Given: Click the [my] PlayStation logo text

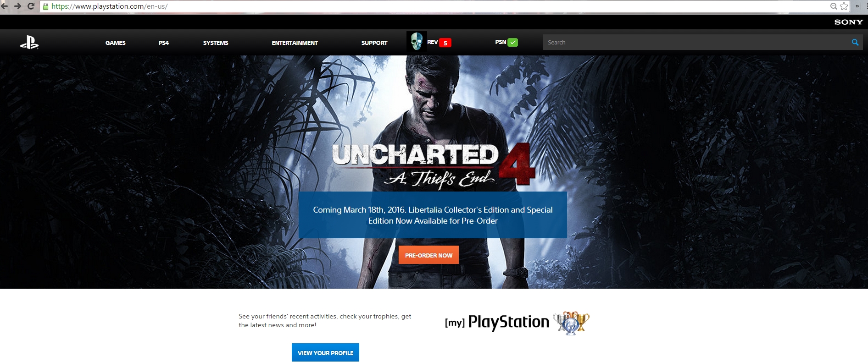Looking at the screenshot, I should (x=497, y=322).
